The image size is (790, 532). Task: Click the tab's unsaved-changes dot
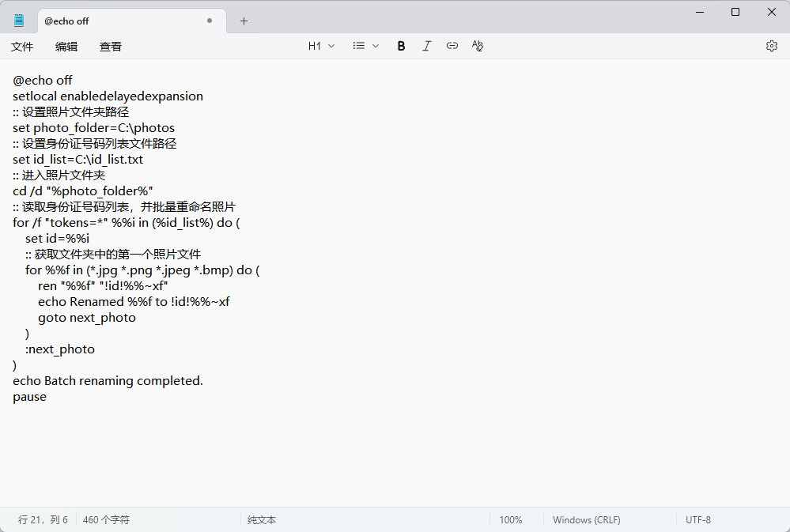click(x=210, y=21)
